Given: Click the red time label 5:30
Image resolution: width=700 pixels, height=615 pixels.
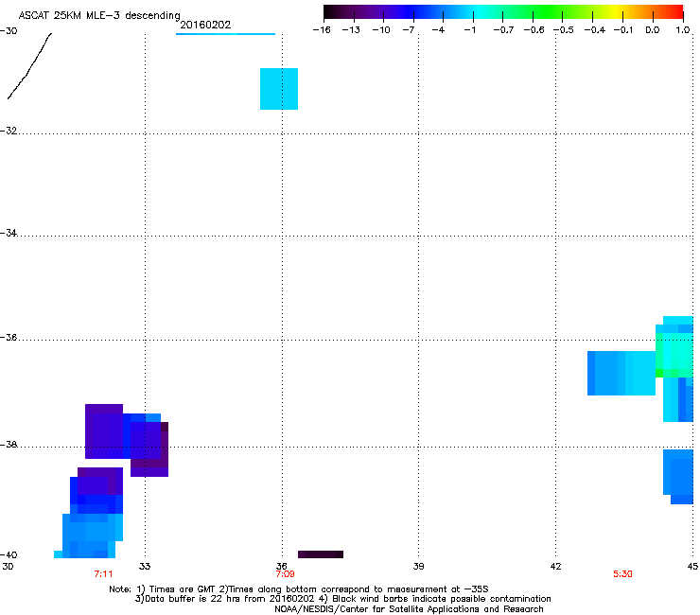Looking at the screenshot, I should tap(622, 574).
